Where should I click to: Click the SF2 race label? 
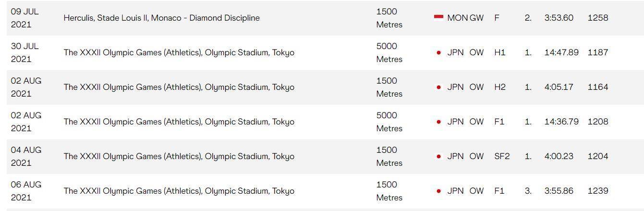501,156
